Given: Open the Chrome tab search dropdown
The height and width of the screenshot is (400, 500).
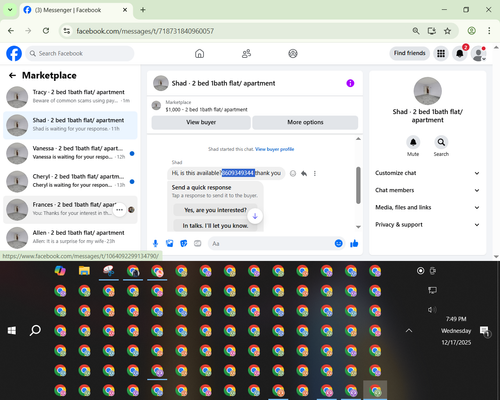Looking at the screenshot, I should pyautogui.click(x=10, y=10).
